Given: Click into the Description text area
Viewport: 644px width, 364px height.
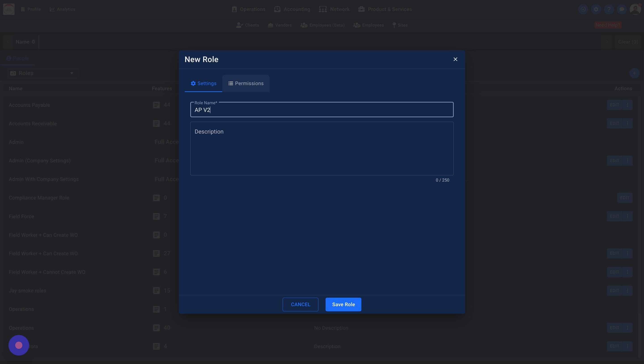Looking at the screenshot, I should click(322, 149).
